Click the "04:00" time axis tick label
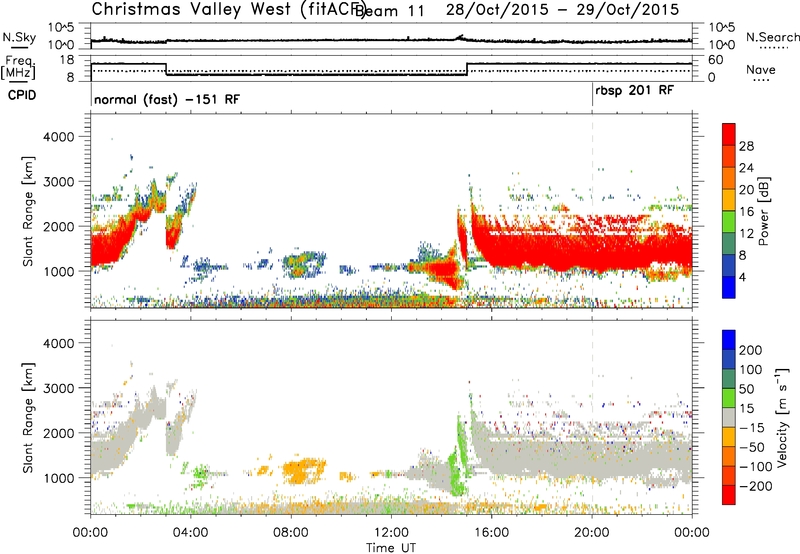The width and height of the screenshot is (800, 554). pos(191,533)
